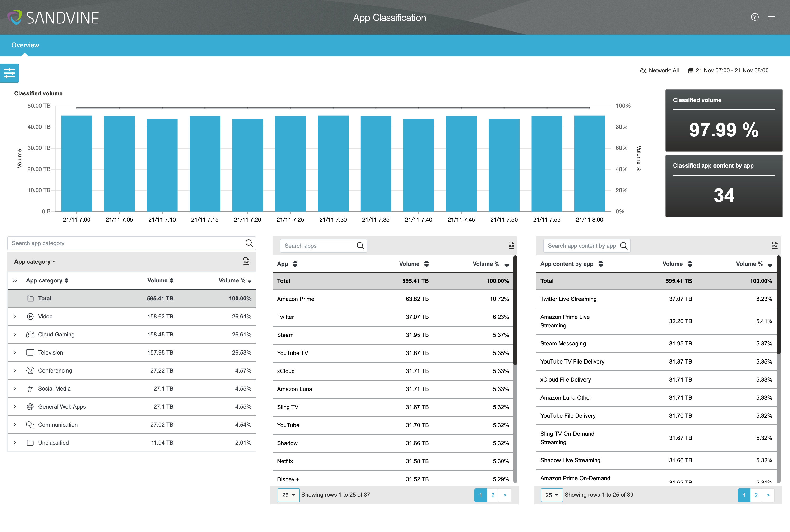790x532 pixels.
Task: Expand the Conferencing category row
Action: pos(14,370)
